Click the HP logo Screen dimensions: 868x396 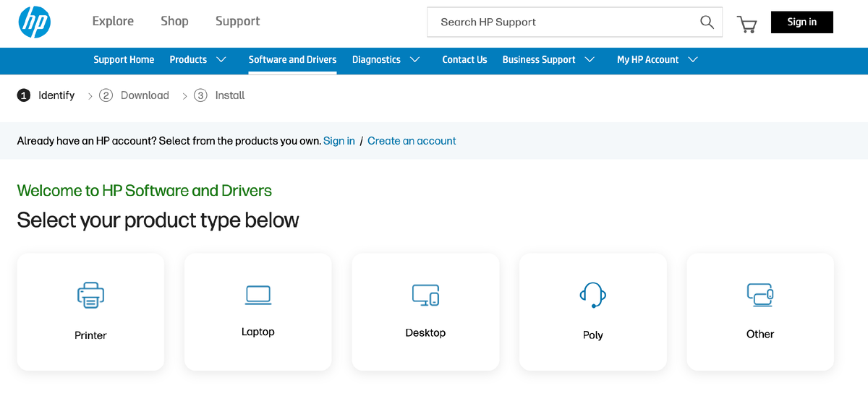coord(35,22)
